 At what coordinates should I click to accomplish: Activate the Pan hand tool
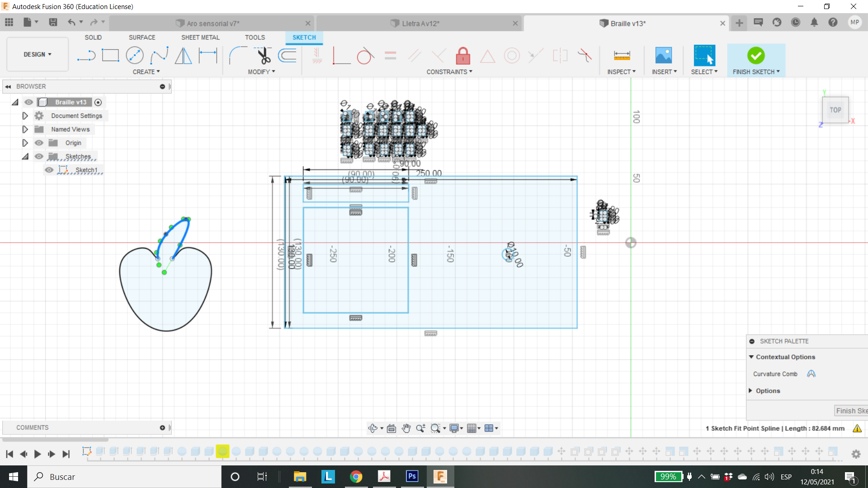(x=406, y=428)
